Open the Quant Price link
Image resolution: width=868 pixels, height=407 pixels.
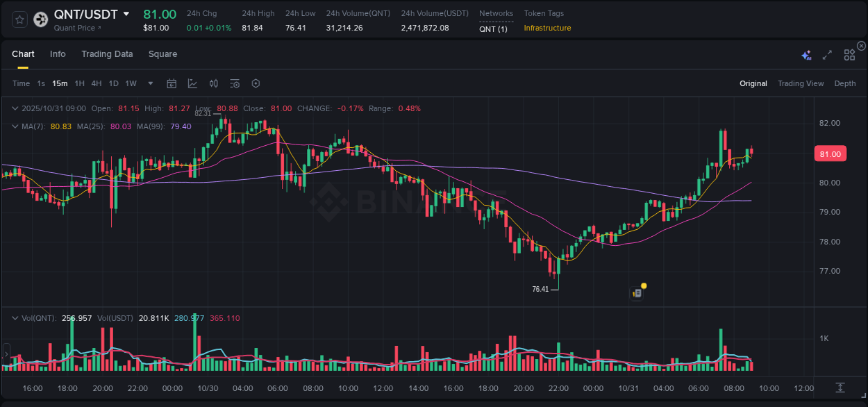[75, 29]
